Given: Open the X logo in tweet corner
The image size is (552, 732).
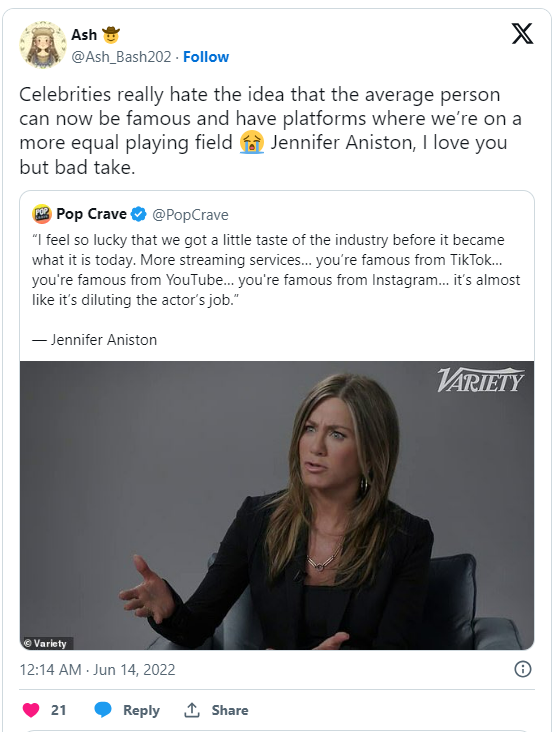Looking at the screenshot, I should pos(522,34).
